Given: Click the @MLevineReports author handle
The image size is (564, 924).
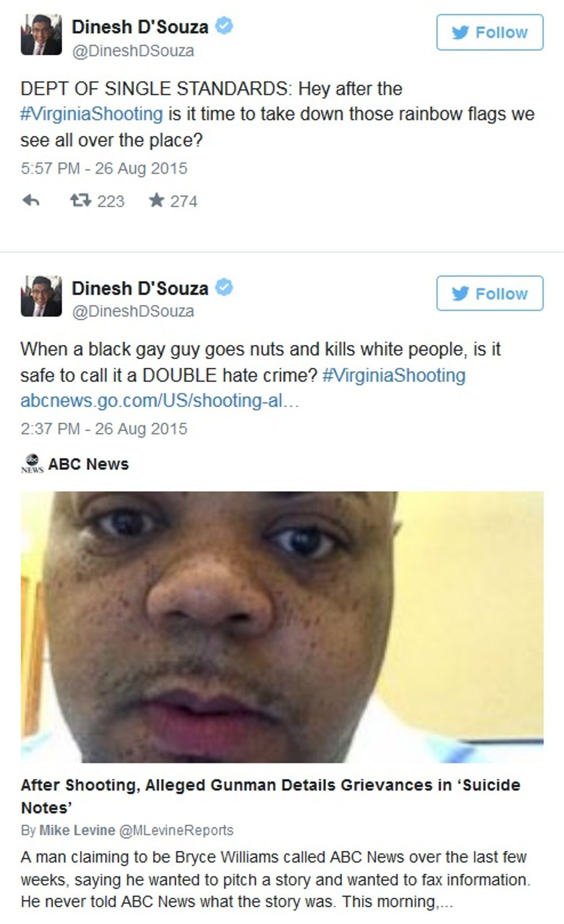Looking at the screenshot, I should pos(176,830).
